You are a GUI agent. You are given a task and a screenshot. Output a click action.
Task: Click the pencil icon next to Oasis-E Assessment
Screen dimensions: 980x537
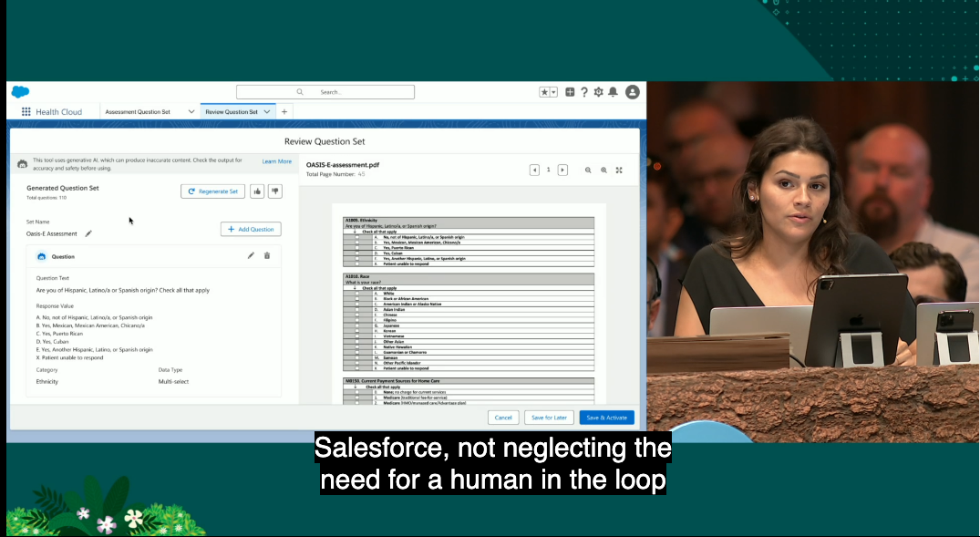click(x=88, y=233)
